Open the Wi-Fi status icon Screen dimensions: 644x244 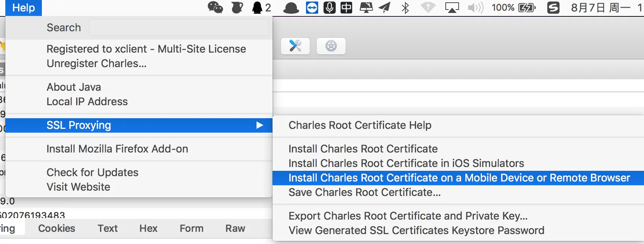point(428,8)
